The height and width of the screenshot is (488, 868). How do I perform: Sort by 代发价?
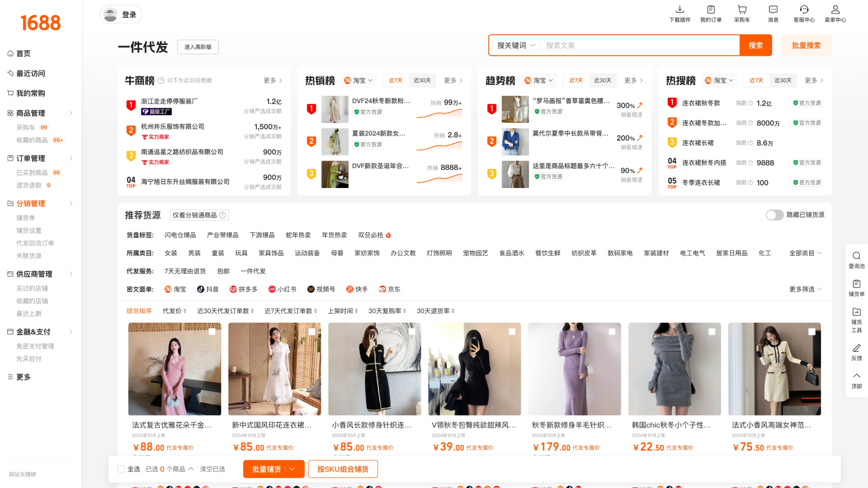[175, 311]
